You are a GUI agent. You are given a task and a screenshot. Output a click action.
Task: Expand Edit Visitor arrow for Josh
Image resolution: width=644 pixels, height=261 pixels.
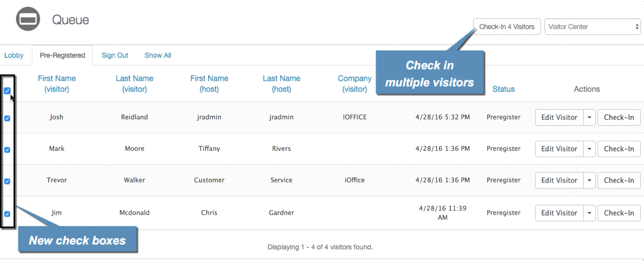[589, 117]
